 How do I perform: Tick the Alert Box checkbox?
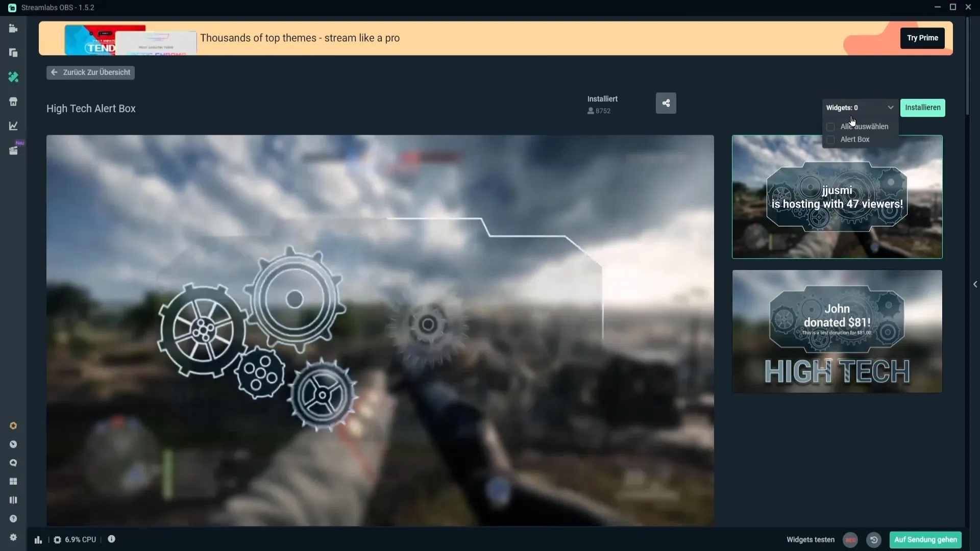[x=830, y=139]
